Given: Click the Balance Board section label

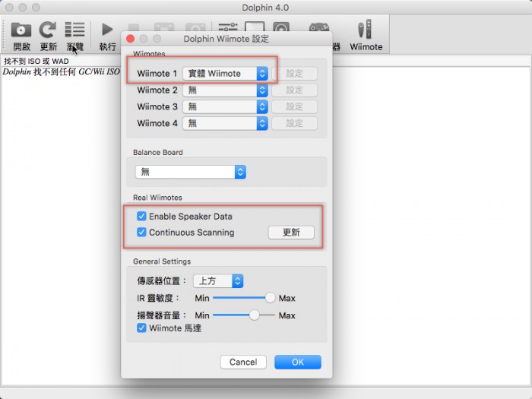Looking at the screenshot, I should pos(158,152).
